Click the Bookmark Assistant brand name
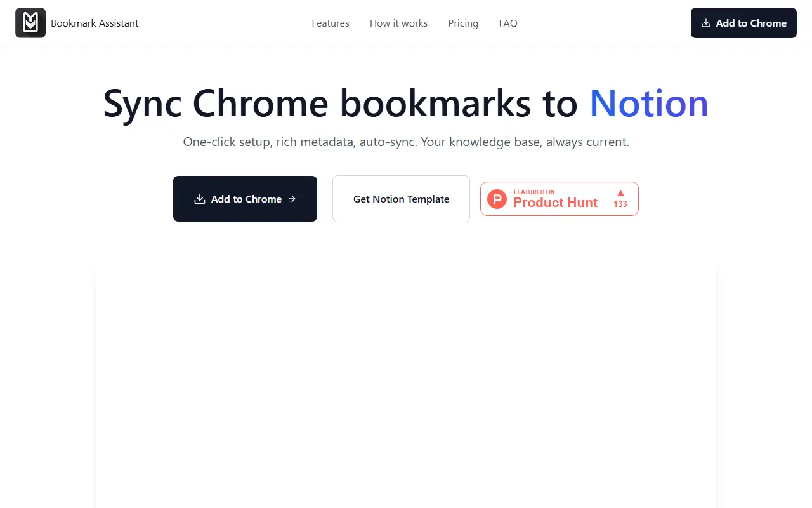Screen dimensions: 812x508 pos(95,23)
